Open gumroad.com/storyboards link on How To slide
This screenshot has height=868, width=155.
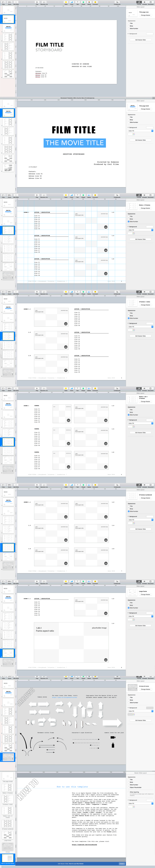click(x=84, y=845)
